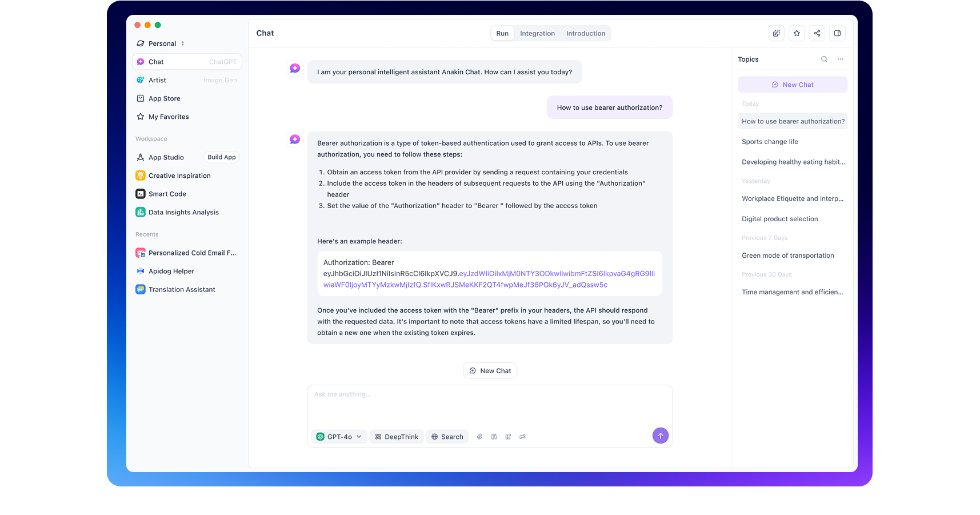Click the settings sliders icon in input bar
This screenshot has height=515, width=980.
[x=522, y=437]
